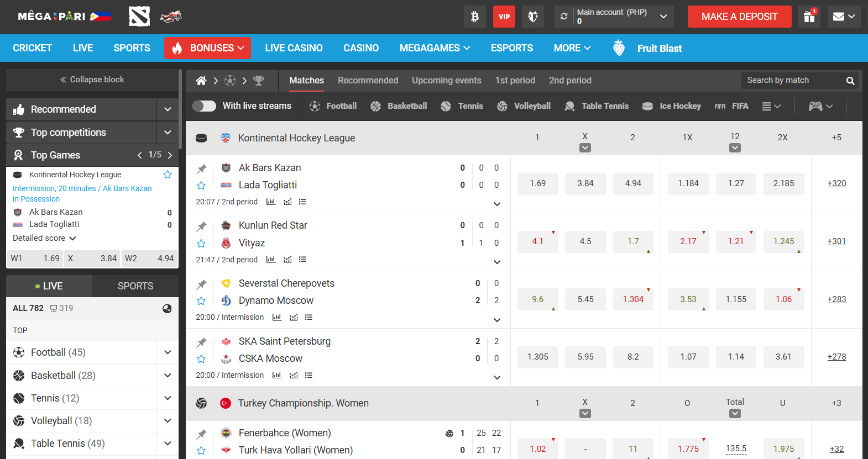Open the MEGAGAMES dropdown menu

click(x=435, y=48)
